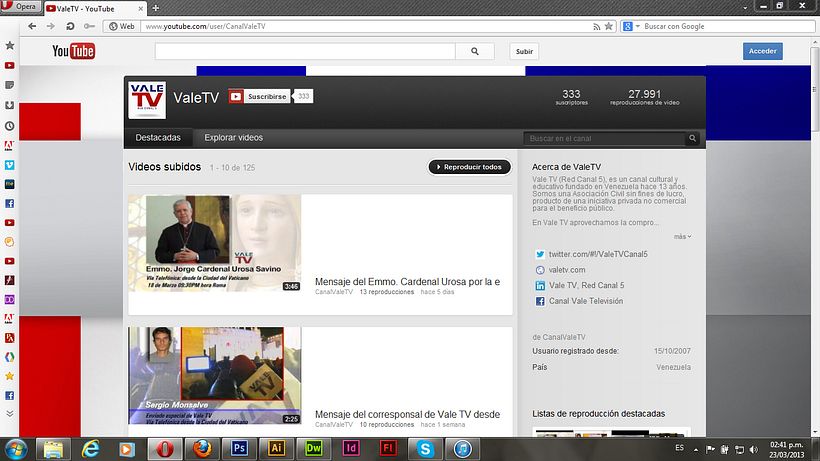Open the Windows Start menu
Viewport: 820px width, 461px height.
pyautogui.click(x=16, y=449)
